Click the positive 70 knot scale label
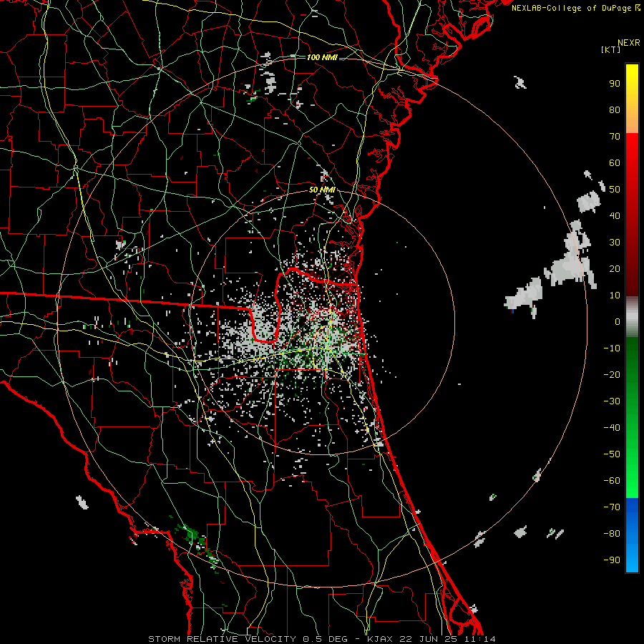 point(615,137)
